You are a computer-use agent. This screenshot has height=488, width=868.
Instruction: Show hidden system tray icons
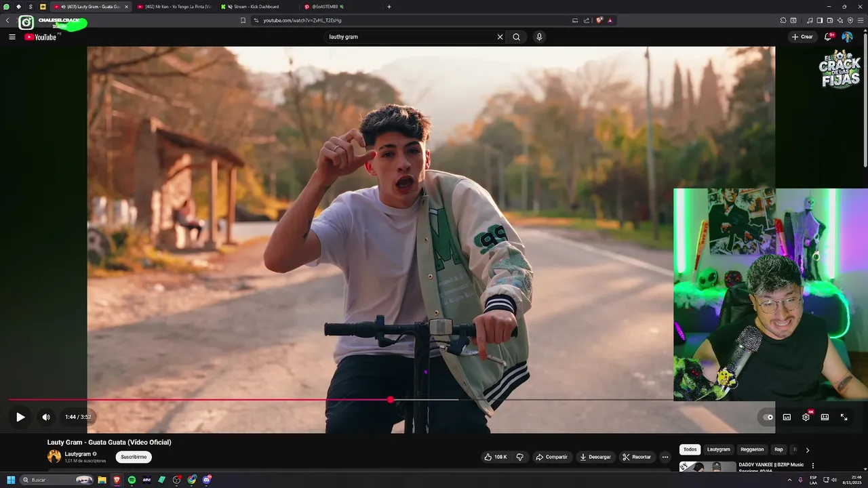(x=790, y=480)
